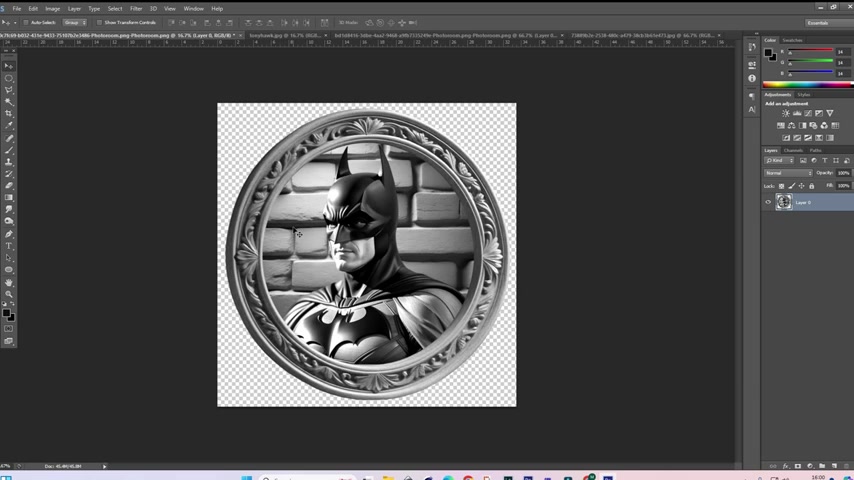Open the Image menu
This screenshot has height=480, width=854.
52,9
